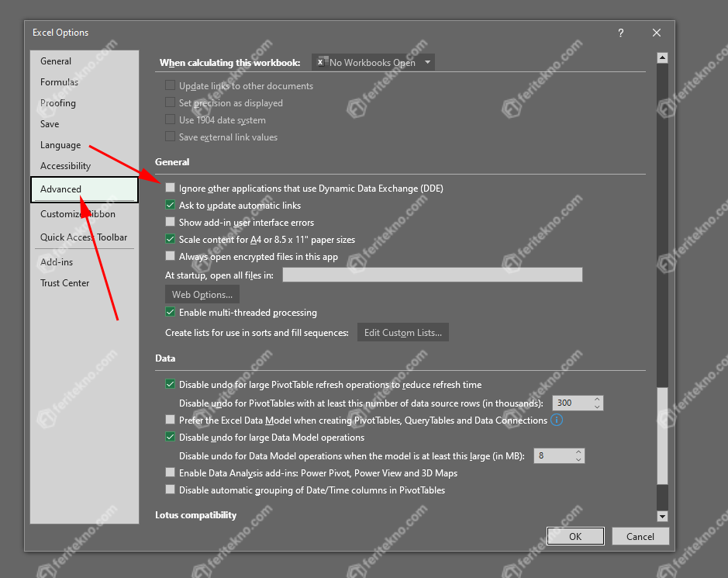This screenshot has width=728, height=578.
Task: Click the Web Options button
Action: (x=202, y=295)
